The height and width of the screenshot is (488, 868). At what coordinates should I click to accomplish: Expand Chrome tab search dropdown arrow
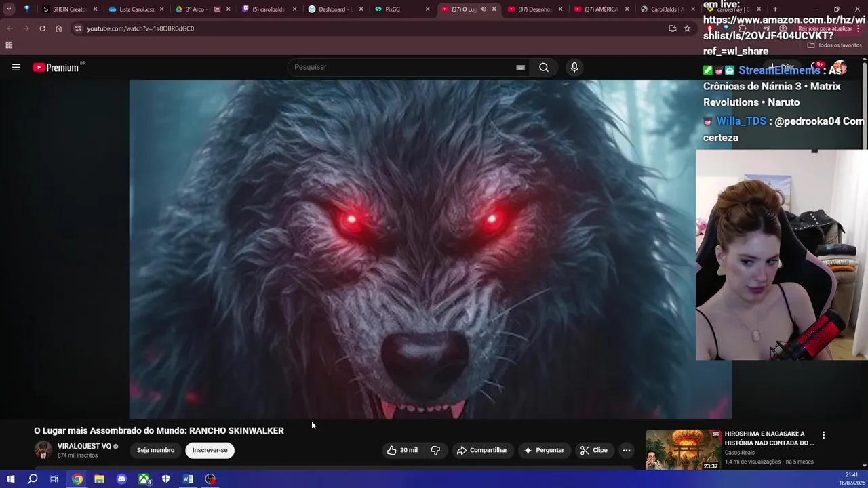pos(9,9)
